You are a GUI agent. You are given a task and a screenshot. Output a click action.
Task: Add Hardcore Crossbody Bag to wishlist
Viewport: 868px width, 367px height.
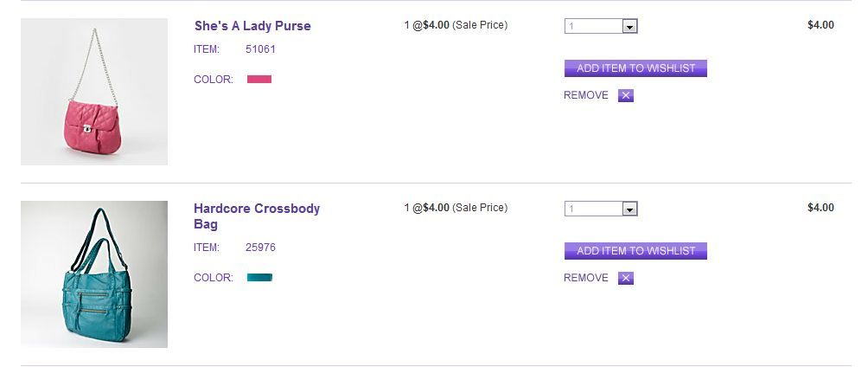click(635, 251)
